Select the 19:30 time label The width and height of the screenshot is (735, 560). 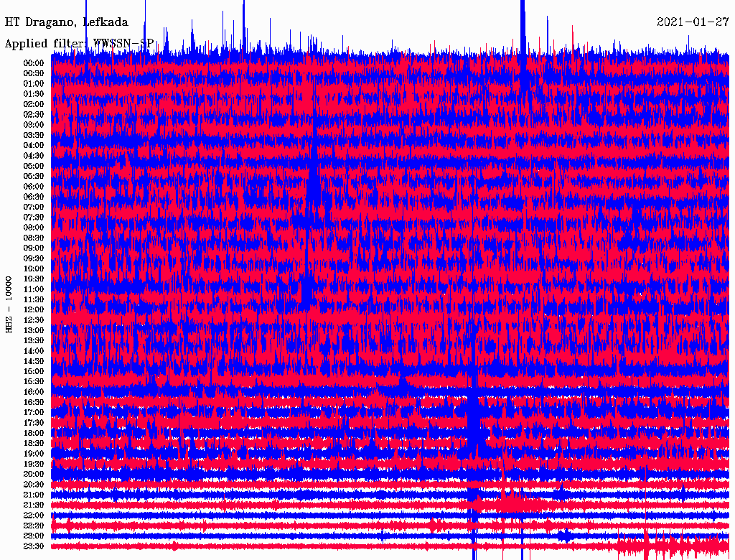click(34, 464)
